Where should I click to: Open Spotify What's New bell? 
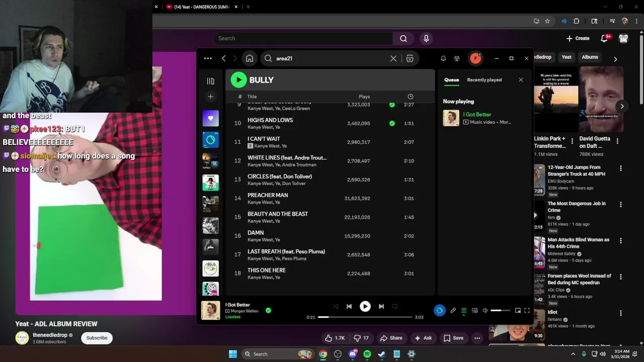(x=443, y=58)
